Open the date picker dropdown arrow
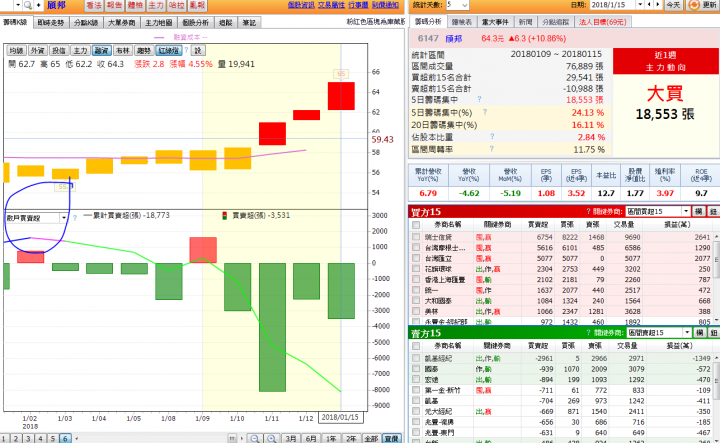 (641, 5)
